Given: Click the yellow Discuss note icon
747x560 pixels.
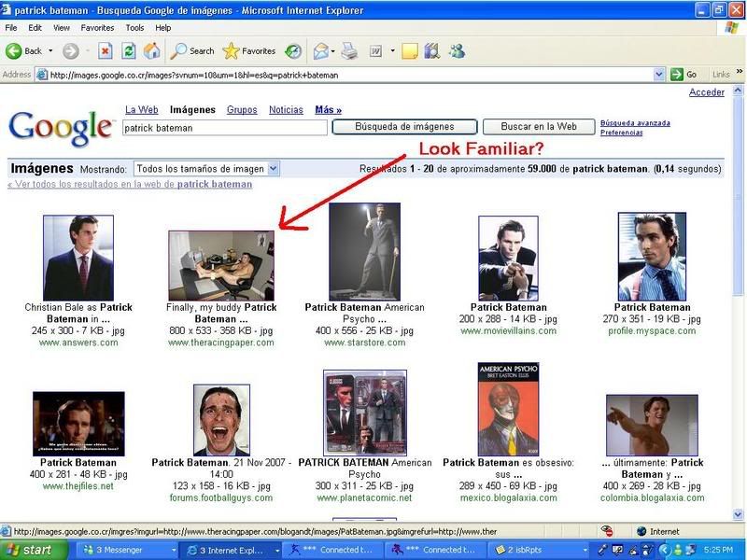Looking at the screenshot, I should 410,51.
